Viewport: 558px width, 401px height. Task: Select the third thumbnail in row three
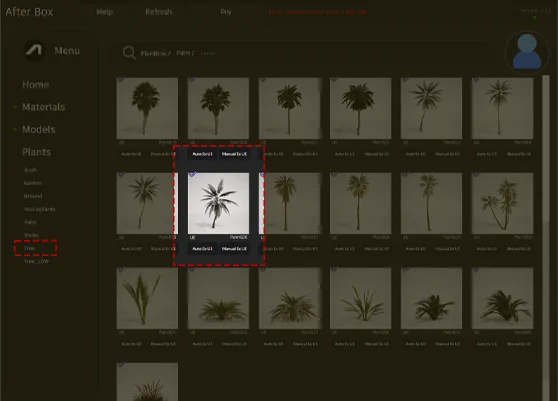[289, 299]
